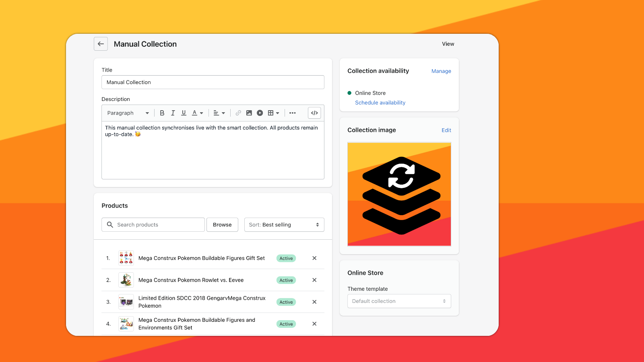Select 'Mega Construx Pokemon Rowlet vs. Eevee' text
This screenshot has height=362, width=644.
pos(191,280)
